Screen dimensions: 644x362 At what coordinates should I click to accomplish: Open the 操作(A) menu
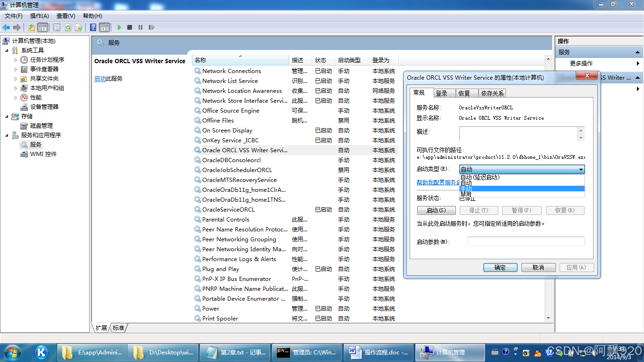(40, 16)
